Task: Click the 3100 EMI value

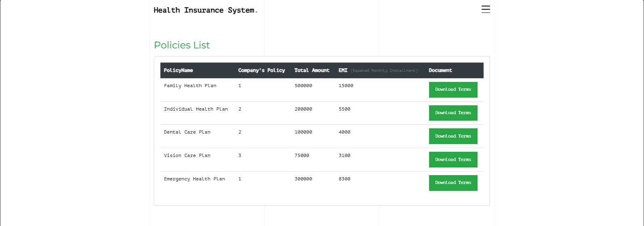Action: pos(345,155)
